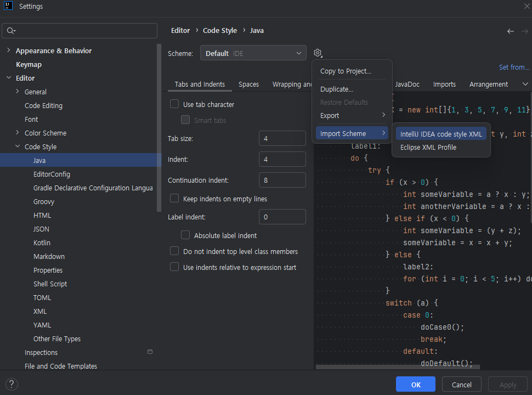The height and width of the screenshot is (395, 532).
Task: Click the IntelliJ logo in title bar
Action: click(8, 6)
